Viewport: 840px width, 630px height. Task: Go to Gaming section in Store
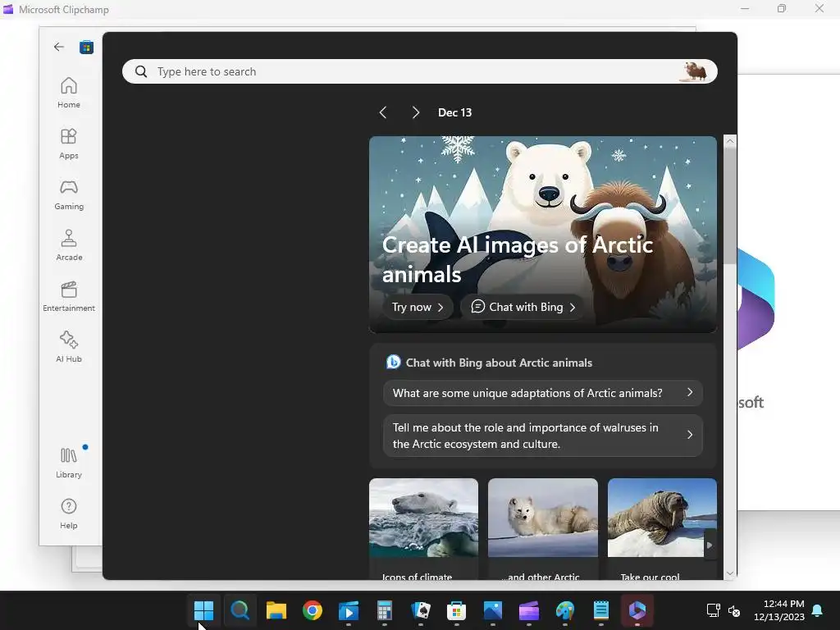[69, 194]
